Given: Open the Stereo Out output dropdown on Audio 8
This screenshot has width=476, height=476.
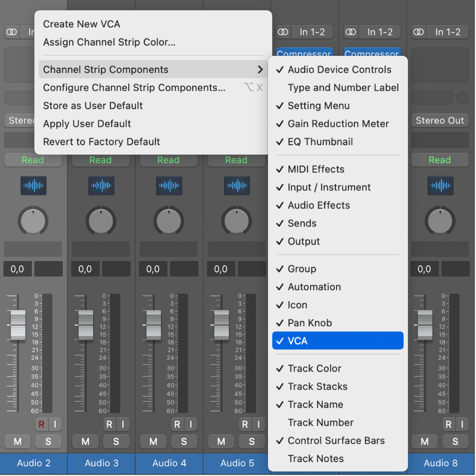Looking at the screenshot, I should (x=440, y=120).
